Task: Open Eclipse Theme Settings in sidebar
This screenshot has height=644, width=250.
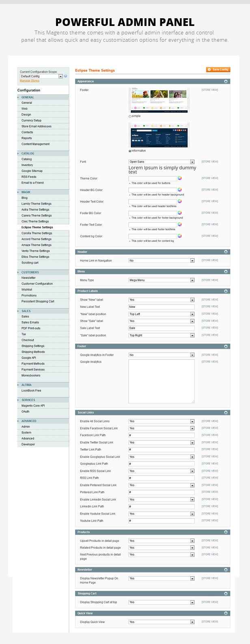Action: [37, 228]
